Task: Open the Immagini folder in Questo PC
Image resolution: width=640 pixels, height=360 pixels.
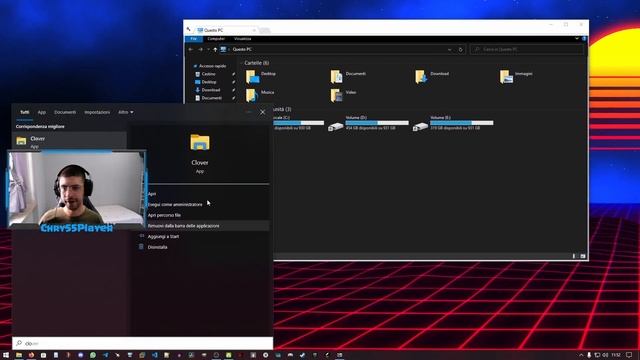Action: point(516,76)
